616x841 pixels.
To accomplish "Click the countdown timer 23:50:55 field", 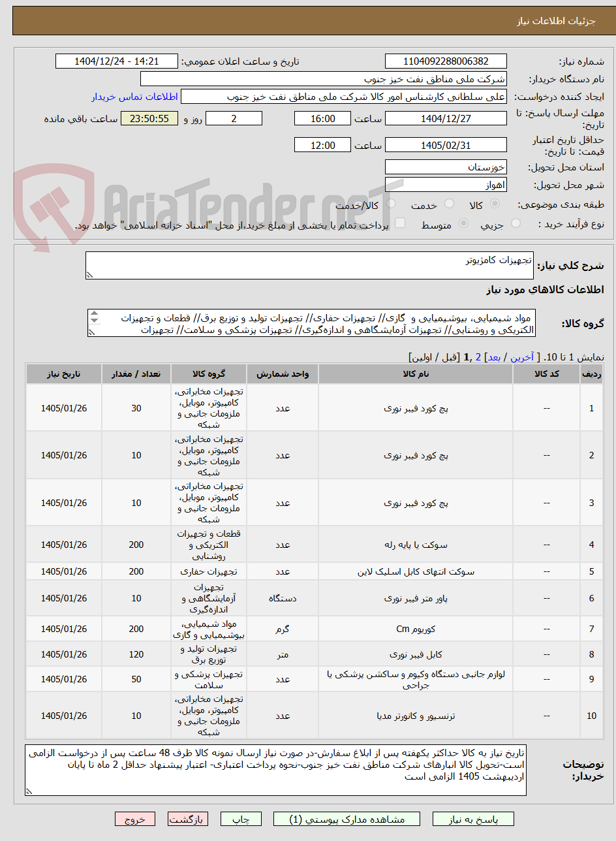I will click(x=149, y=118).
